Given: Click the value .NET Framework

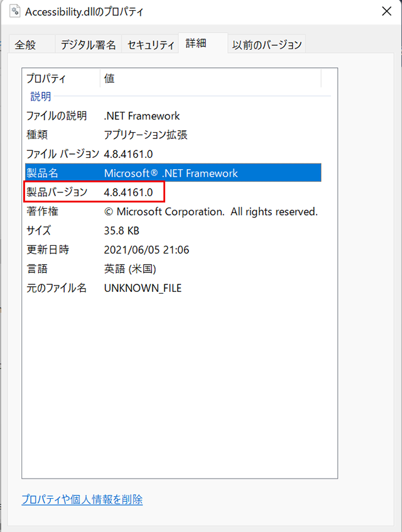Looking at the screenshot, I should click(x=142, y=116).
